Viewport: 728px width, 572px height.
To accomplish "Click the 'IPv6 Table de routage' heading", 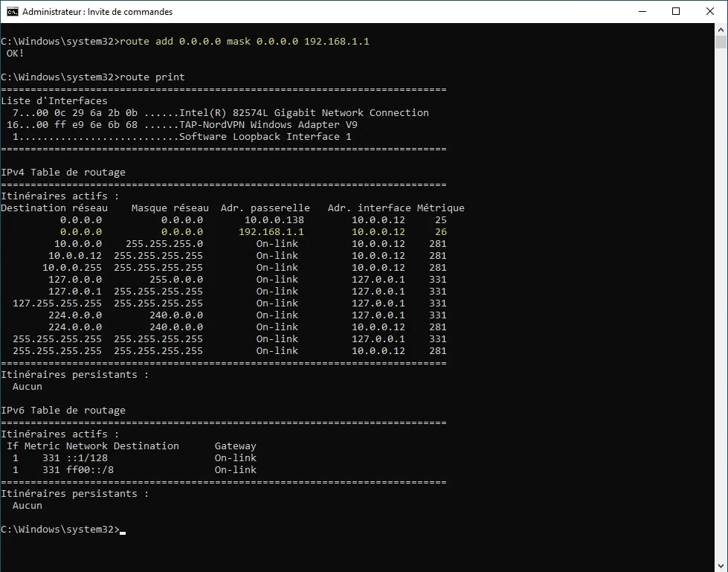I will [63, 411].
